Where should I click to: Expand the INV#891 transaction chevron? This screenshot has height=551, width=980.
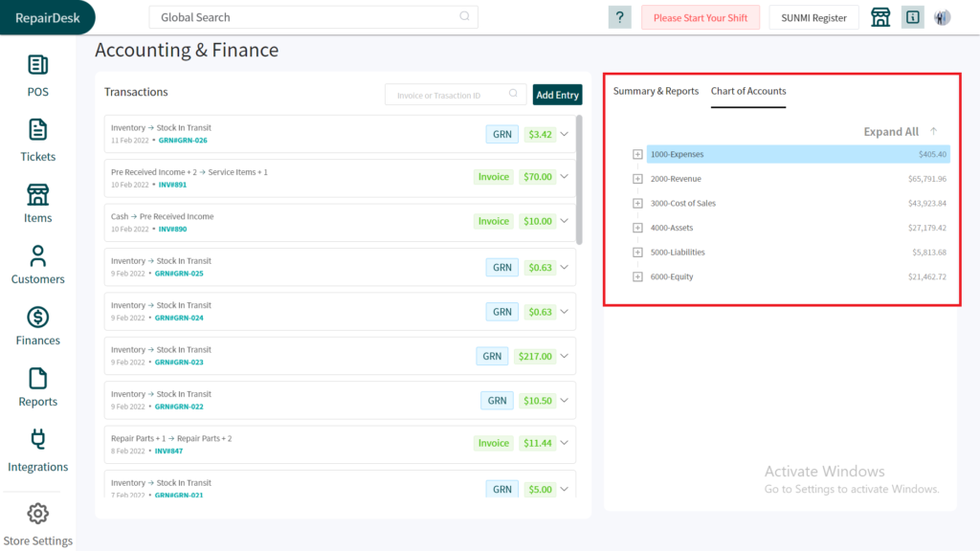pyautogui.click(x=565, y=177)
